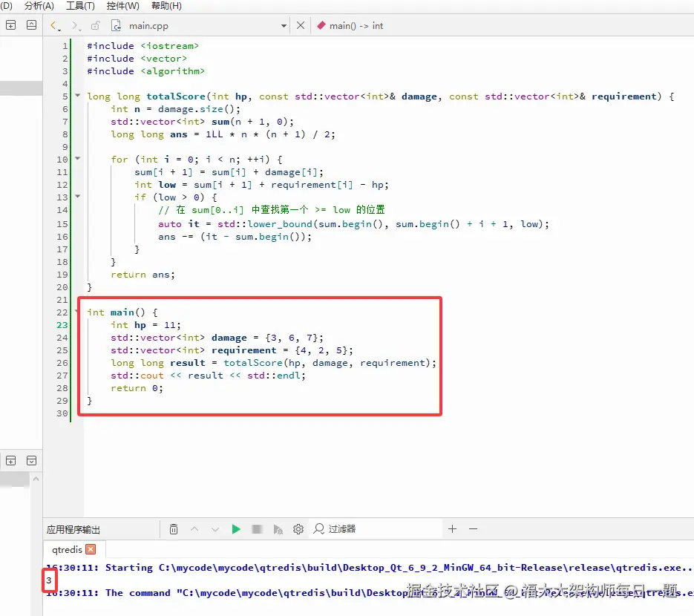Click the requirement vector declaration on line 25
This screenshot has width=694, height=616.
pyautogui.click(x=232, y=350)
